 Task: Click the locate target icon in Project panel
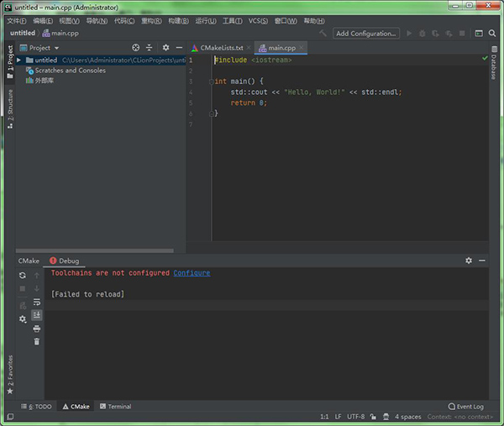click(135, 48)
